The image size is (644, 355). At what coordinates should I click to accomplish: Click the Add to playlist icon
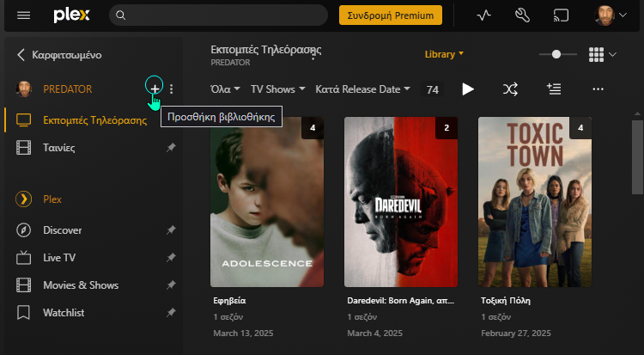point(554,89)
